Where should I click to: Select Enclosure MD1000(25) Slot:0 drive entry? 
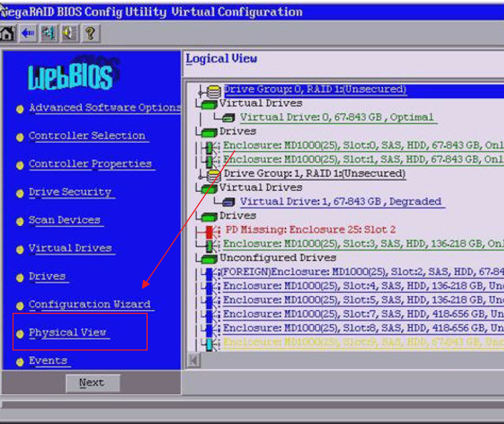(363, 146)
